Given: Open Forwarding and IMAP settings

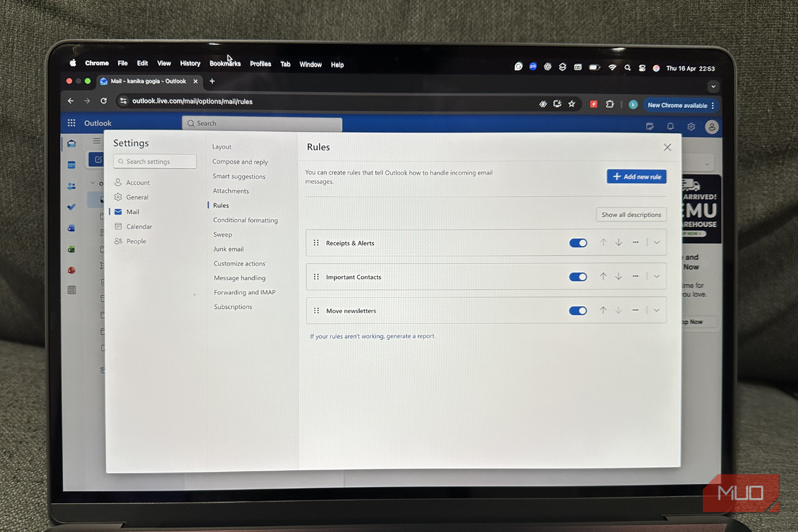Looking at the screenshot, I should [x=244, y=292].
